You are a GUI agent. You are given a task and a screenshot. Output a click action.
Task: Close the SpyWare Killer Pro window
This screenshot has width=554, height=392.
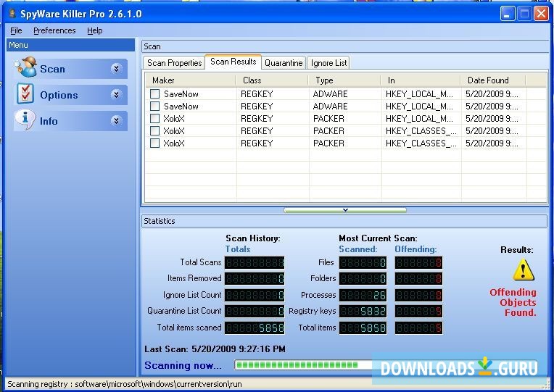pos(541,14)
